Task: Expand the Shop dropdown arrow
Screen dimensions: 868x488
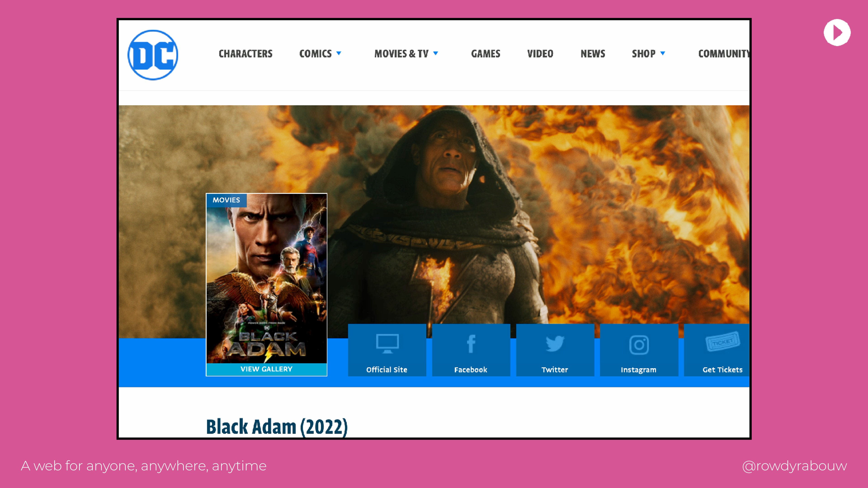Action: pyautogui.click(x=663, y=53)
